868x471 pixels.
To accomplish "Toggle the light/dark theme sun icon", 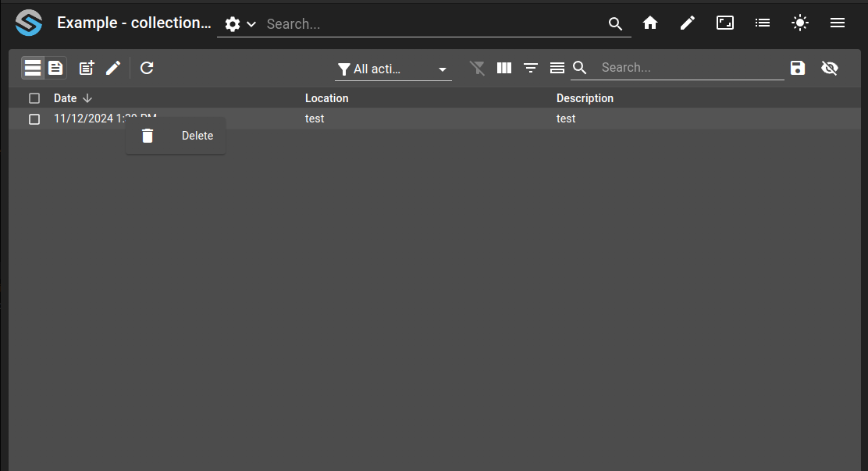I will (x=800, y=23).
